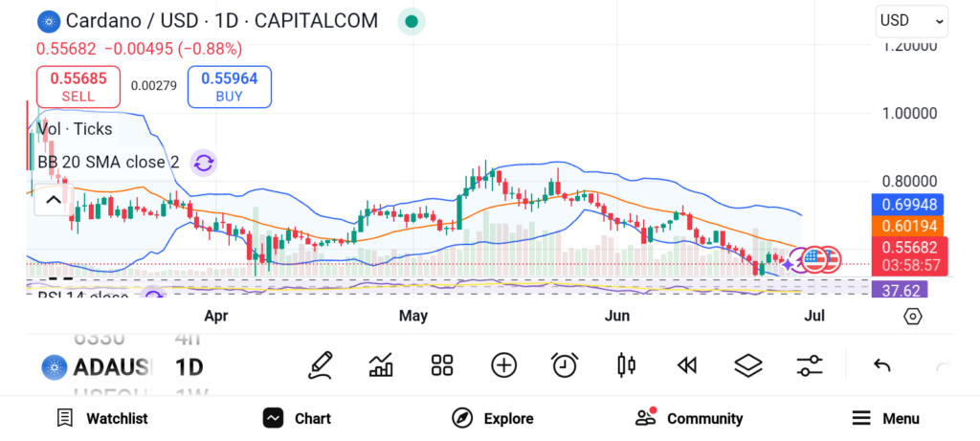Screen dimensions: 980x441
Task: Click the red 0.55682 current price label
Action: pyautogui.click(x=909, y=256)
